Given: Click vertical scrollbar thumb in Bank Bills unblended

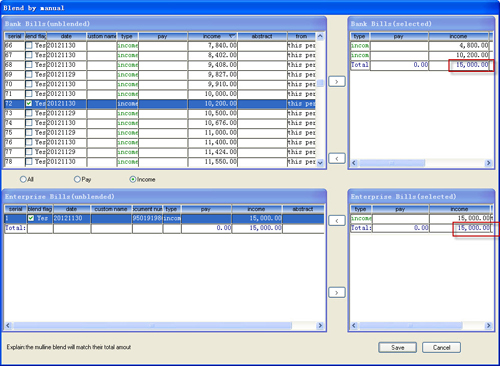Looking at the screenshot, I should coord(320,83).
